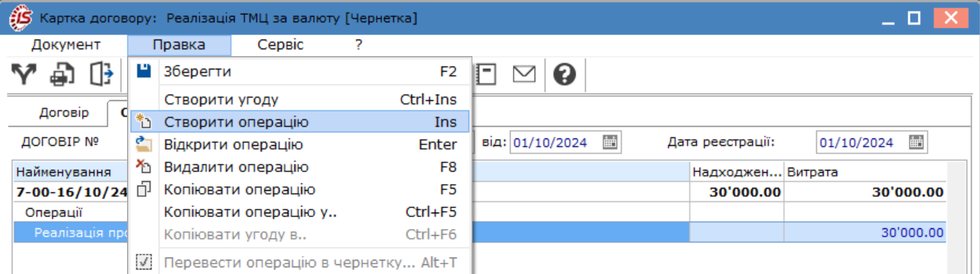Screen dimensions: 980x274
Task: Choose Копіювати операцію у.. menu entry
Action: click(299, 212)
